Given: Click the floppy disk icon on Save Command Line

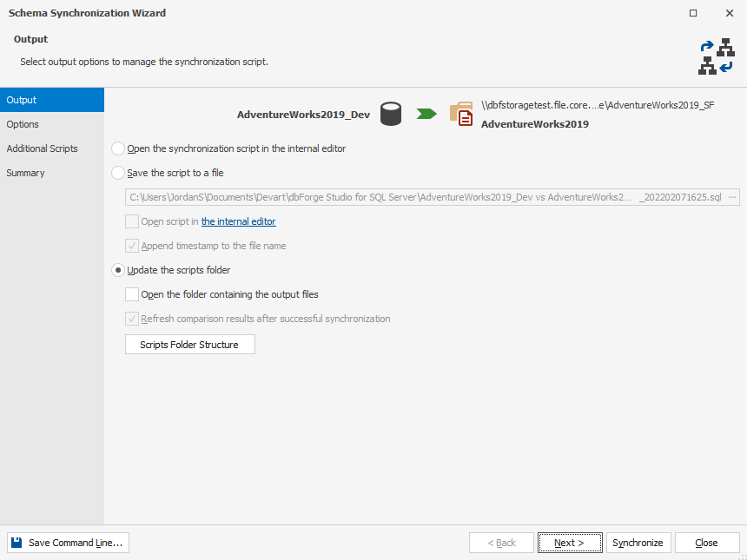Looking at the screenshot, I should pyautogui.click(x=17, y=543).
